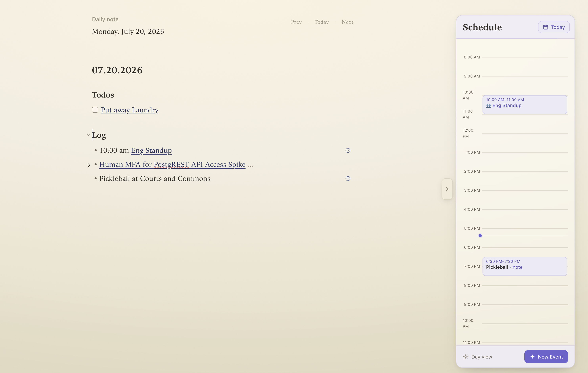The width and height of the screenshot is (588, 373).
Task: Click the 6:00 PM time label
Action: point(472,248)
